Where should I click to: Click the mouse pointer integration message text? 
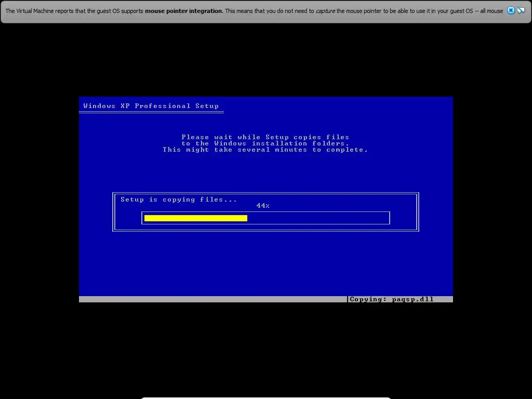pos(254,11)
